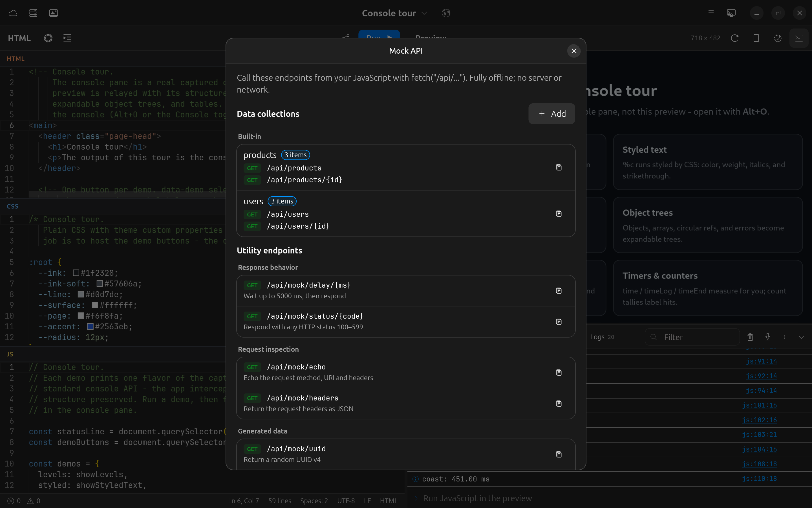Click the monitor display icon in title bar

point(731,13)
